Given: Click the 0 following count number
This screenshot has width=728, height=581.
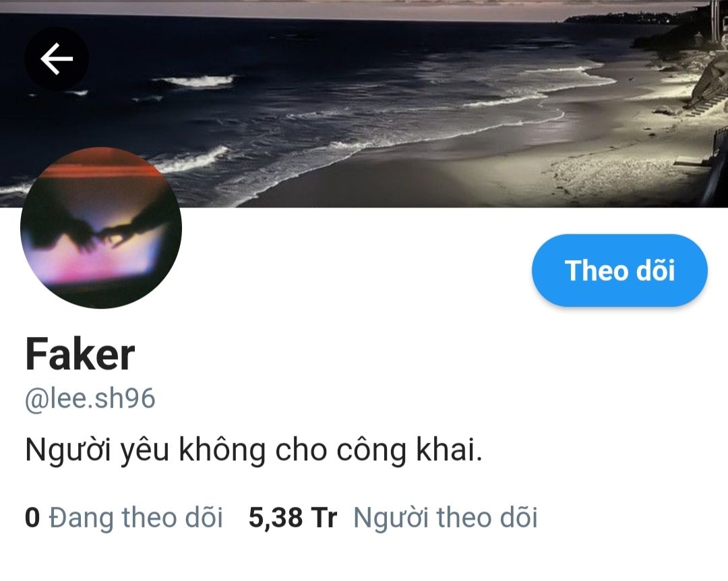Looking at the screenshot, I should point(32,518).
